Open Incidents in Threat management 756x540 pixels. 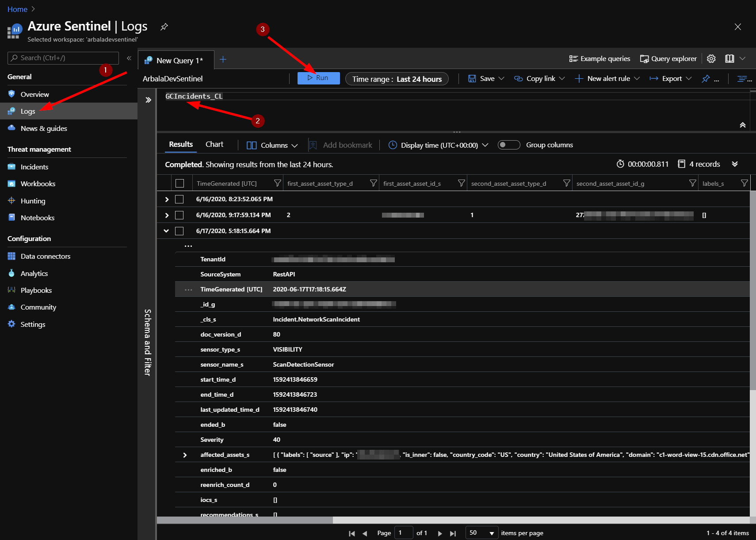[34, 167]
